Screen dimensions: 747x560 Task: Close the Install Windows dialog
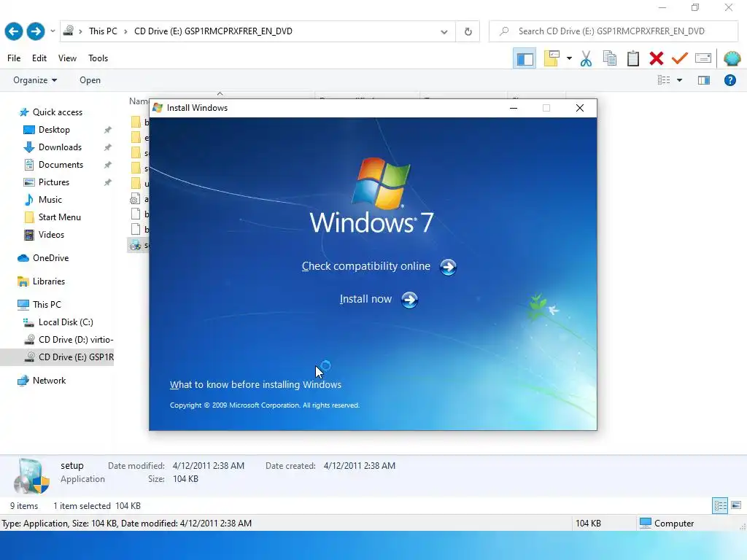(x=580, y=108)
